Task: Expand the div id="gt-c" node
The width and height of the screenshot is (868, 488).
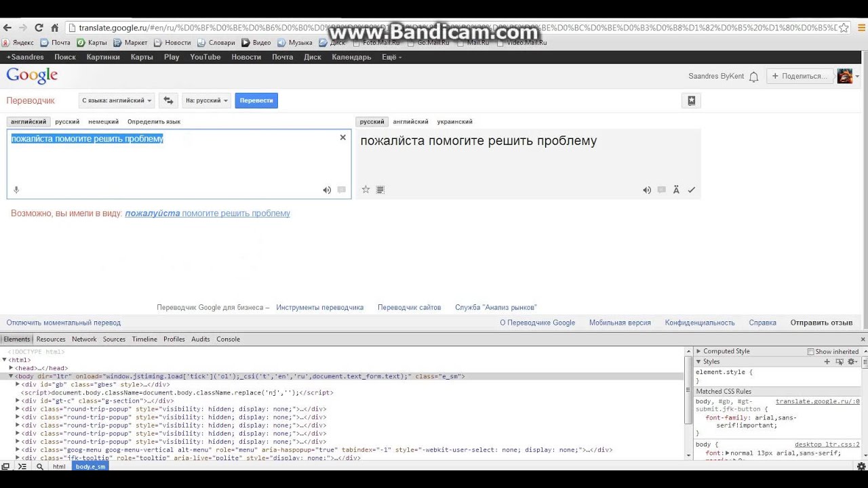Action: 18,401
